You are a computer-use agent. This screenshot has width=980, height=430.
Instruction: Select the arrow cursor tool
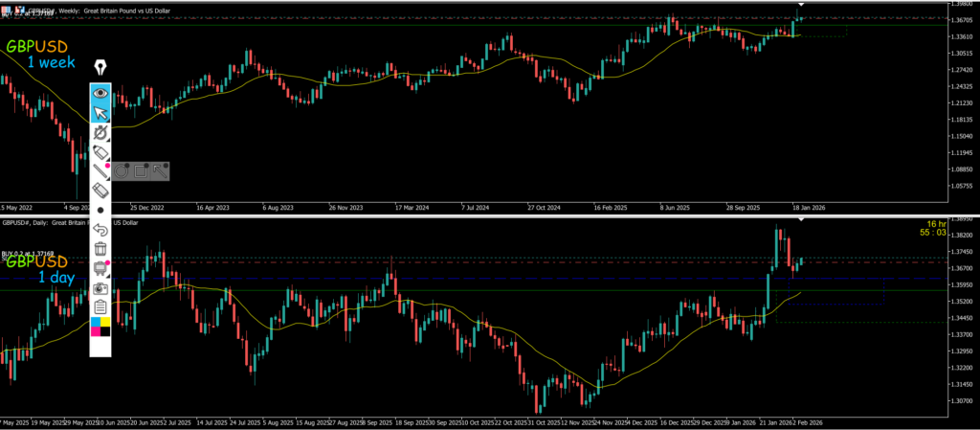(x=100, y=113)
